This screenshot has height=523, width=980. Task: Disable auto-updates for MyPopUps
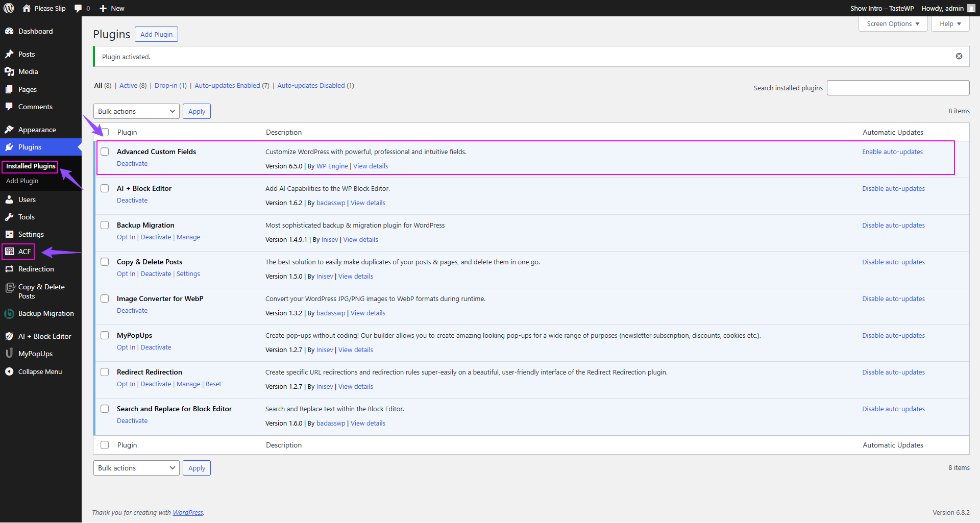coord(893,336)
